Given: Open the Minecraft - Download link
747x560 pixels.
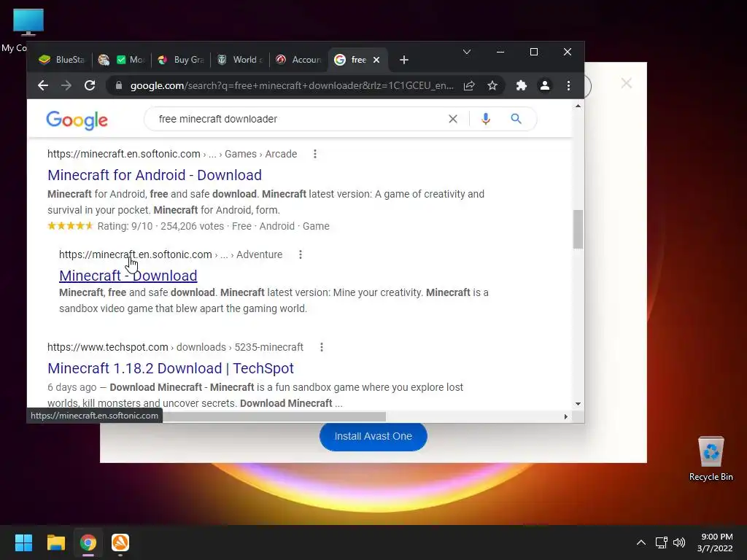Looking at the screenshot, I should pyautogui.click(x=128, y=275).
